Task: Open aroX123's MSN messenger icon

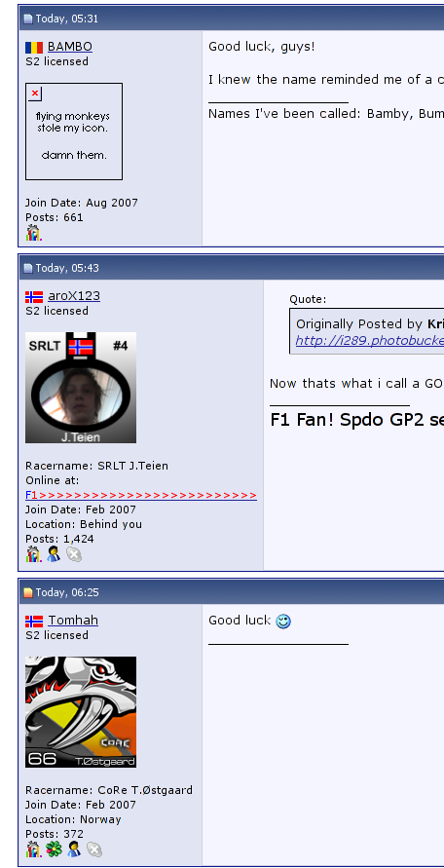Action: coord(54,553)
